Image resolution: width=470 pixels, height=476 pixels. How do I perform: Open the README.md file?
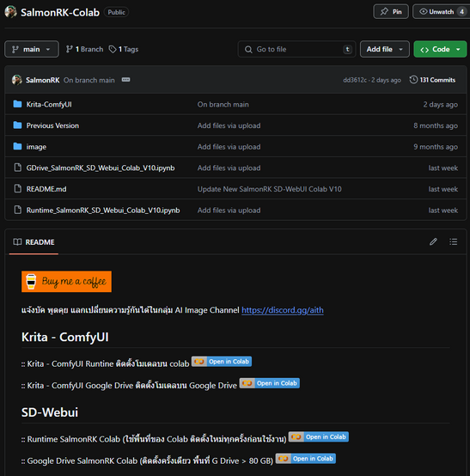coord(46,189)
